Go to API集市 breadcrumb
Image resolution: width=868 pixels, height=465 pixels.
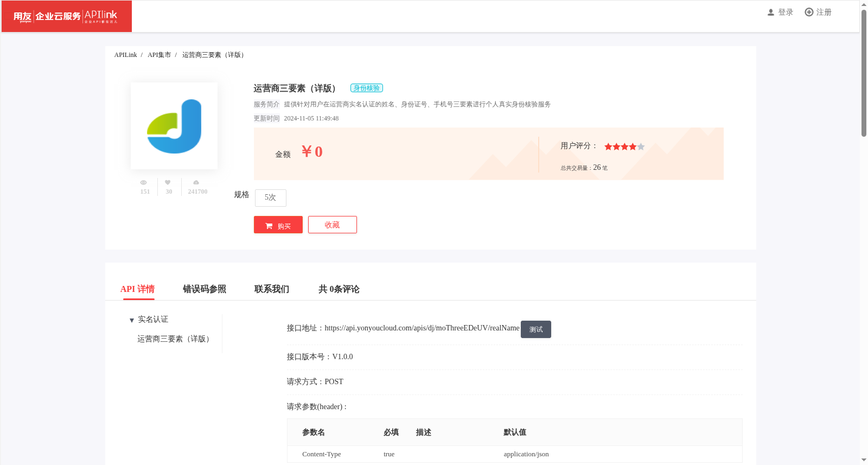[159, 55]
